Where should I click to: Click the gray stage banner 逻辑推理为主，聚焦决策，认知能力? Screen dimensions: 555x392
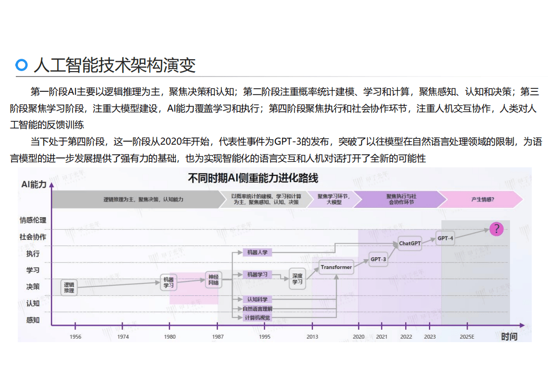pyautogui.click(x=138, y=199)
